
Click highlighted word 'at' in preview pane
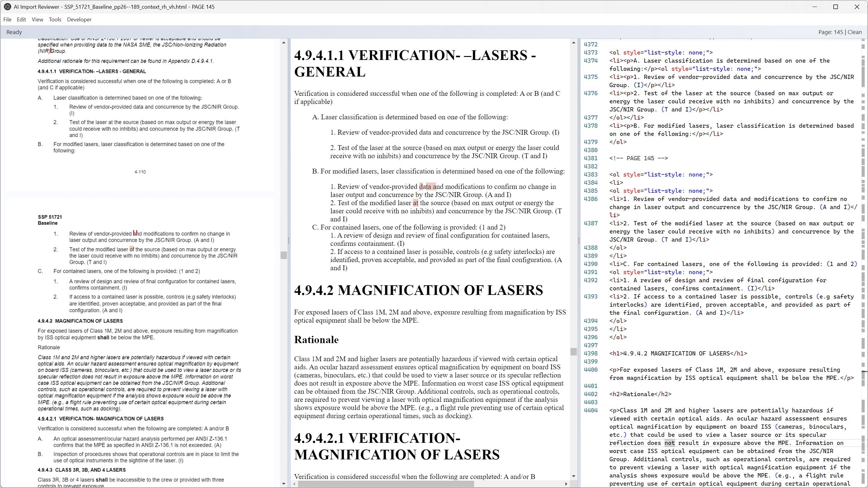tap(416, 203)
